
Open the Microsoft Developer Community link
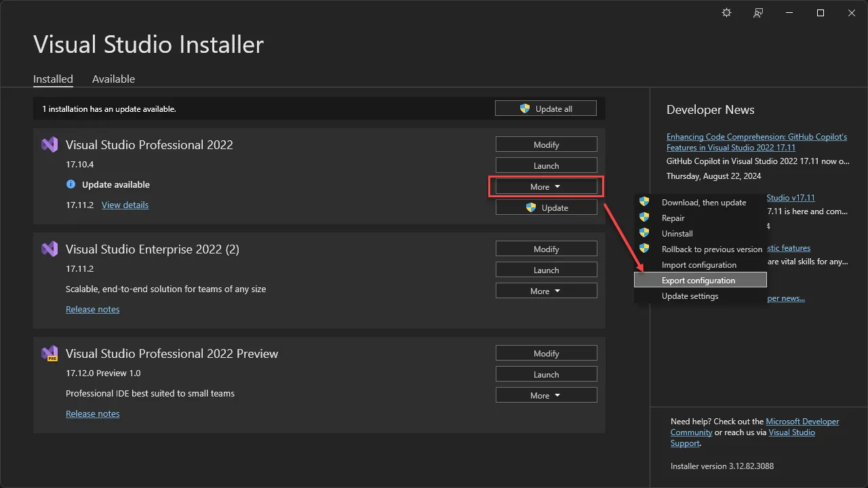tap(802, 421)
